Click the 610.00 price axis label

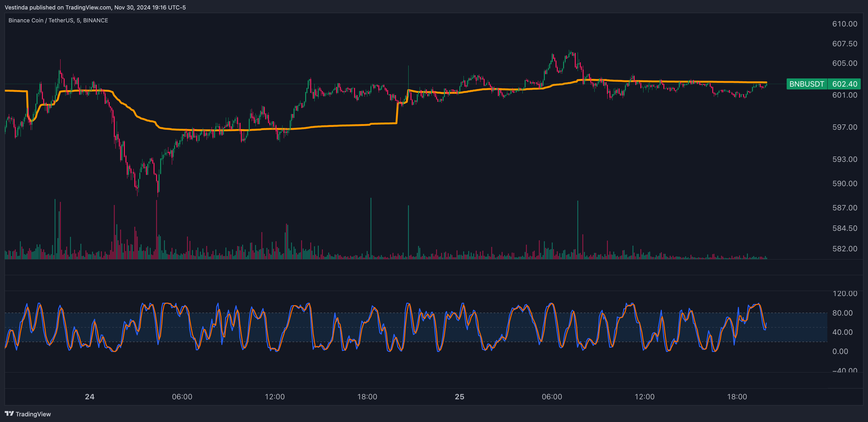(844, 24)
